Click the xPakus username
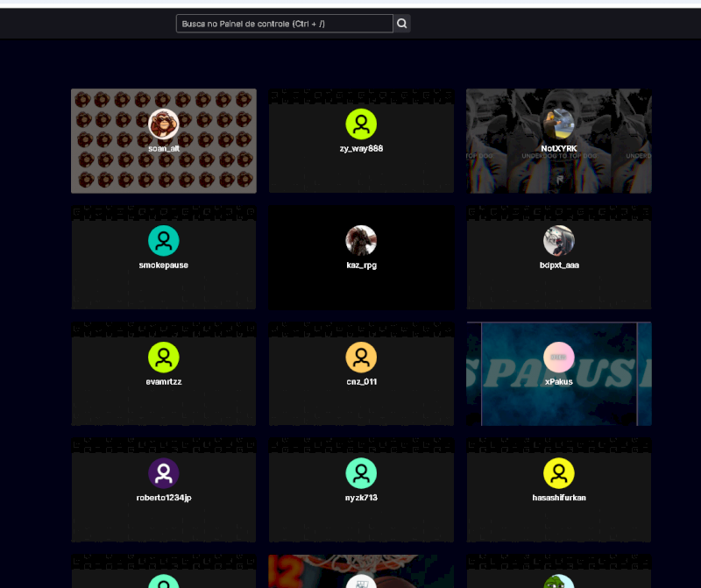 tap(559, 382)
